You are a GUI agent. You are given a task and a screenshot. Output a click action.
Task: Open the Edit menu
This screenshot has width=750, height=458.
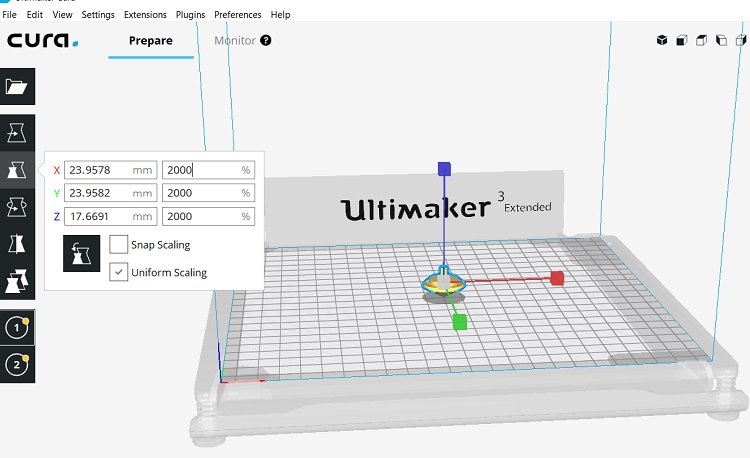point(34,15)
